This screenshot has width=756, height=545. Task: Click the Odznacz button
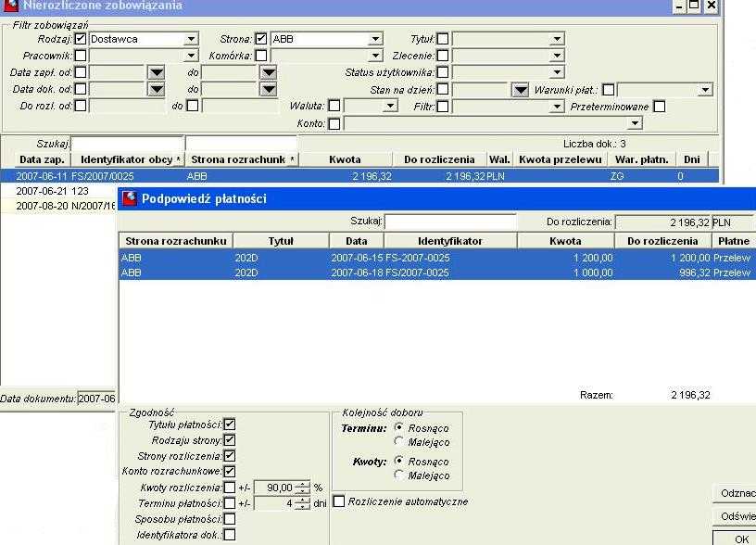point(737,493)
